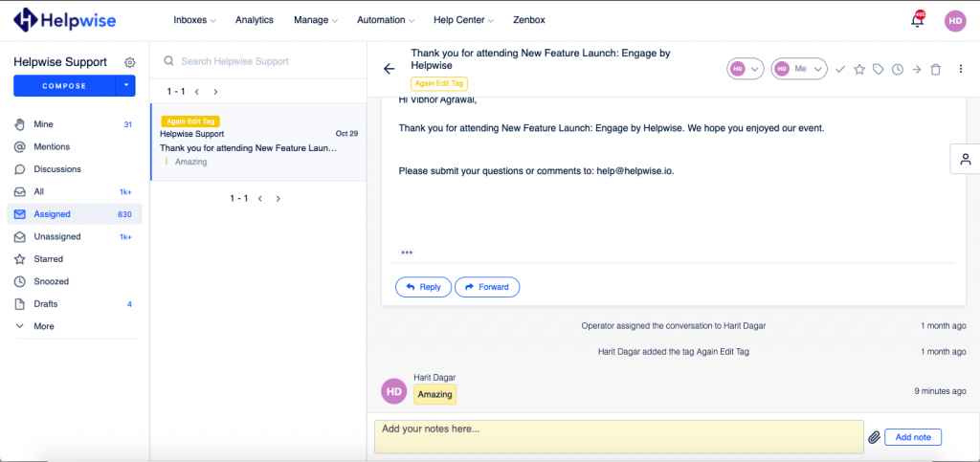Go back using the arrow icon
The image size is (980, 462).
pyautogui.click(x=389, y=69)
